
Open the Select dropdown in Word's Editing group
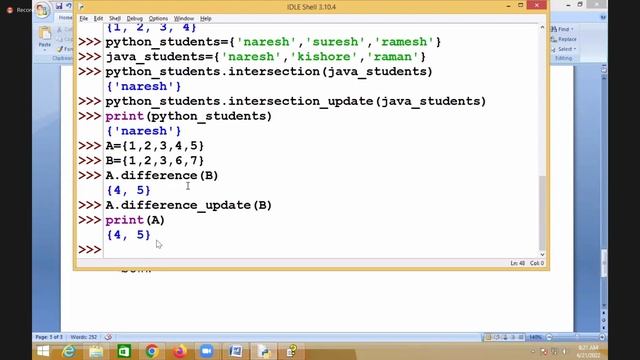coord(564,49)
